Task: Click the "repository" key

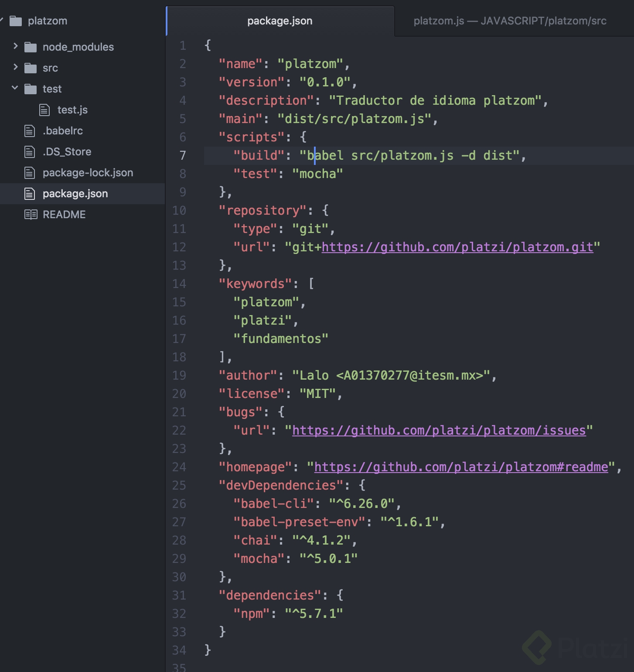Action: [x=262, y=211]
